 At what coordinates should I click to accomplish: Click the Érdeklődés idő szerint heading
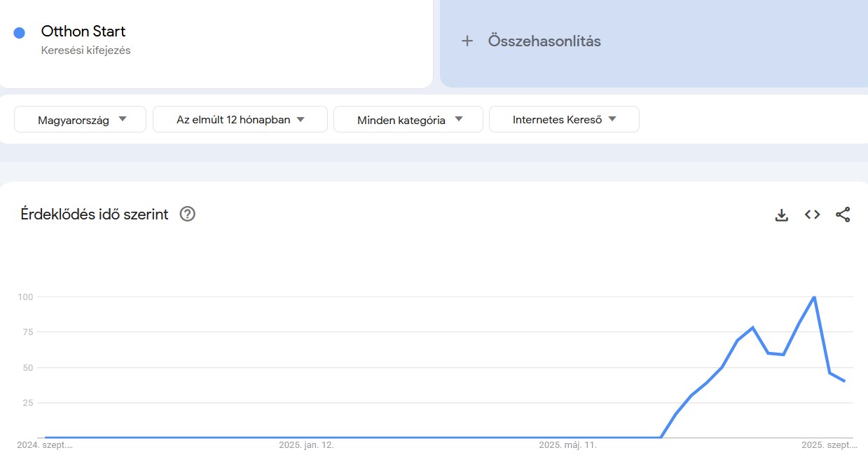click(x=94, y=215)
